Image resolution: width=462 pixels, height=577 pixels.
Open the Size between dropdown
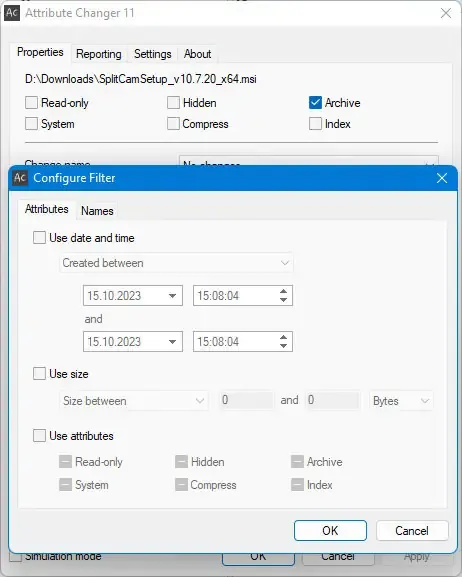(x=134, y=401)
